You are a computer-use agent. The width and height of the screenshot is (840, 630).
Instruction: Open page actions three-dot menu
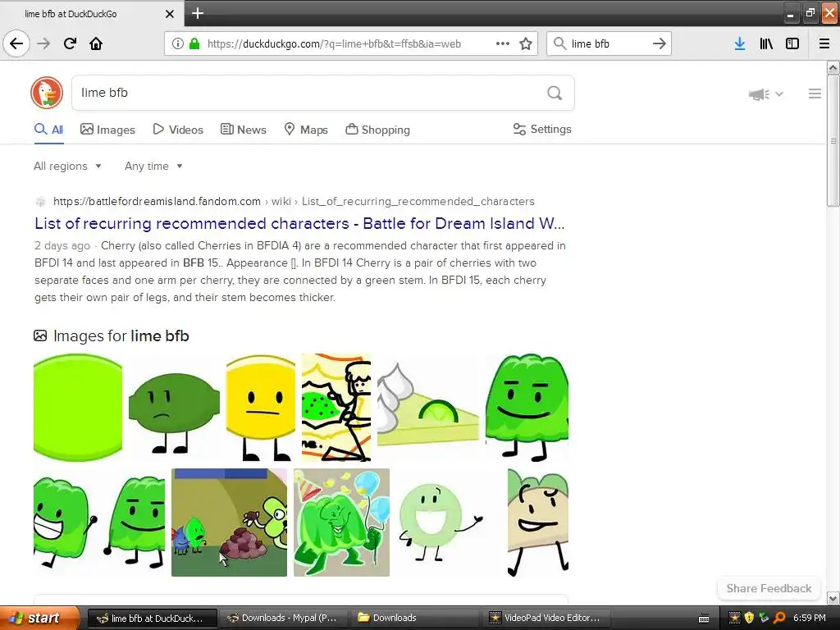click(x=503, y=43)
